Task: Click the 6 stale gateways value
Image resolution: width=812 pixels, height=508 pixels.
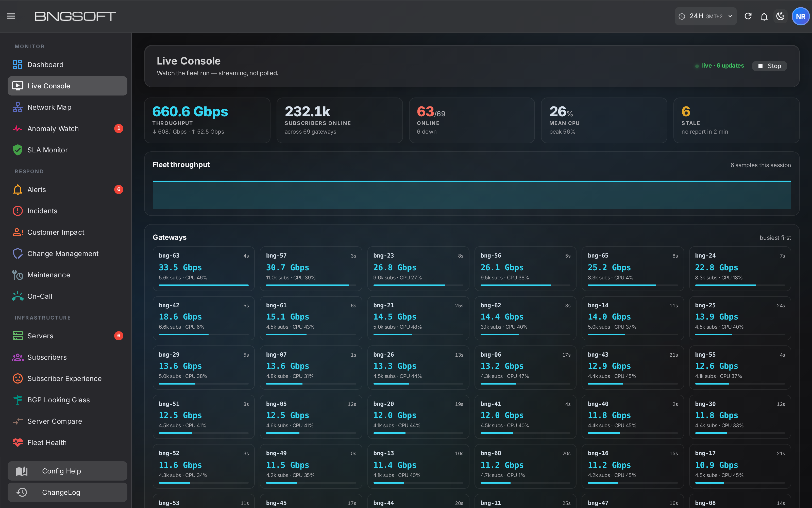Action: 686,112
